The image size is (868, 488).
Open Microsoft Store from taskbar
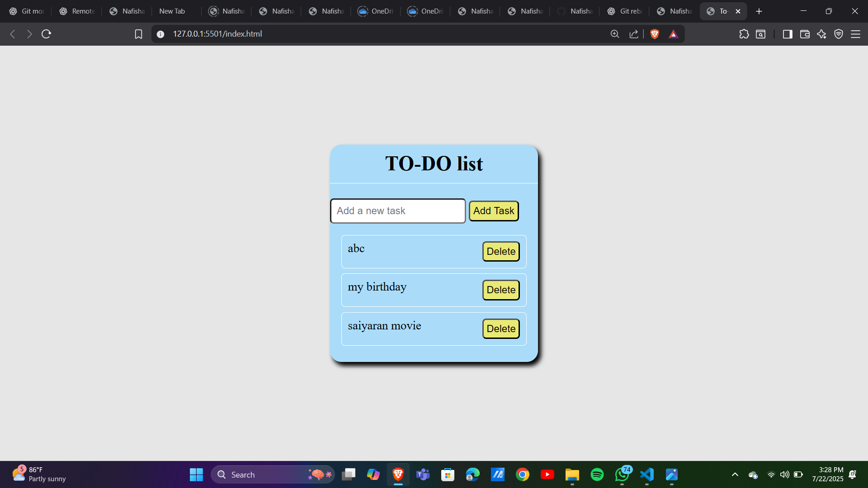448,474
